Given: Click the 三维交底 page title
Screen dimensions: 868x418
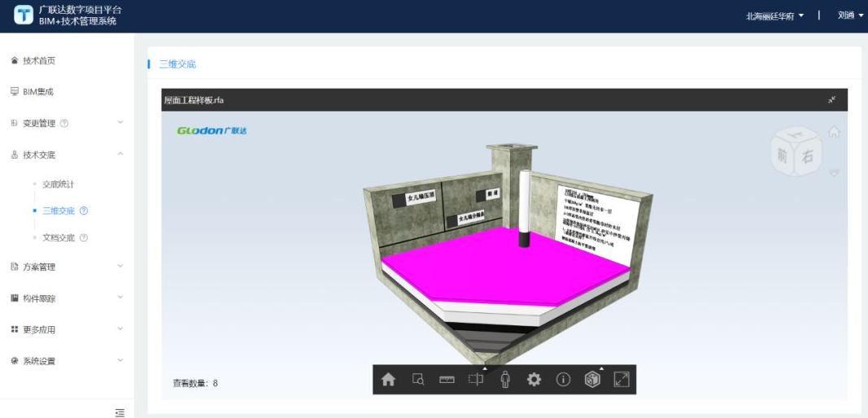Looking at the screenshot, I should pyautogui.click(x=177, y=64).
